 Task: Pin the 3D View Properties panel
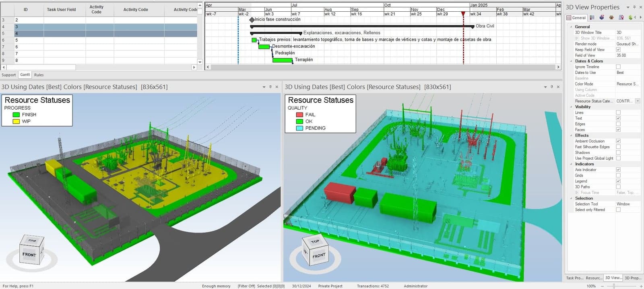click(634, 7)
